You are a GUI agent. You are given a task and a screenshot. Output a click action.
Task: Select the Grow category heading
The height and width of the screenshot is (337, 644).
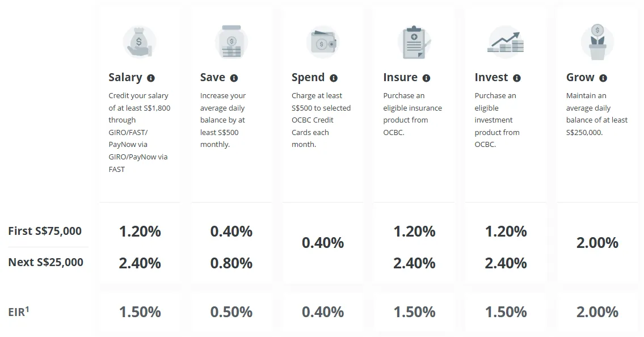click(580, 78)
